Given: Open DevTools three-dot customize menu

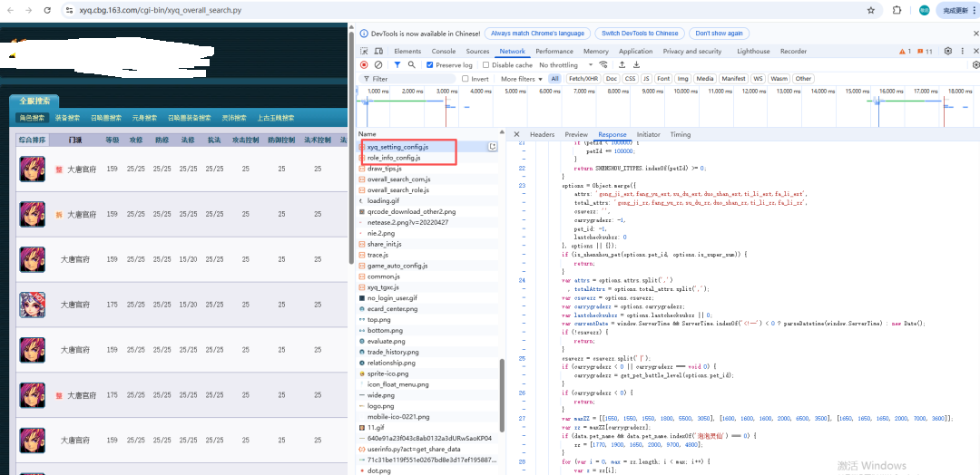Looking at the screenshot, I should (x=963, y=51).
